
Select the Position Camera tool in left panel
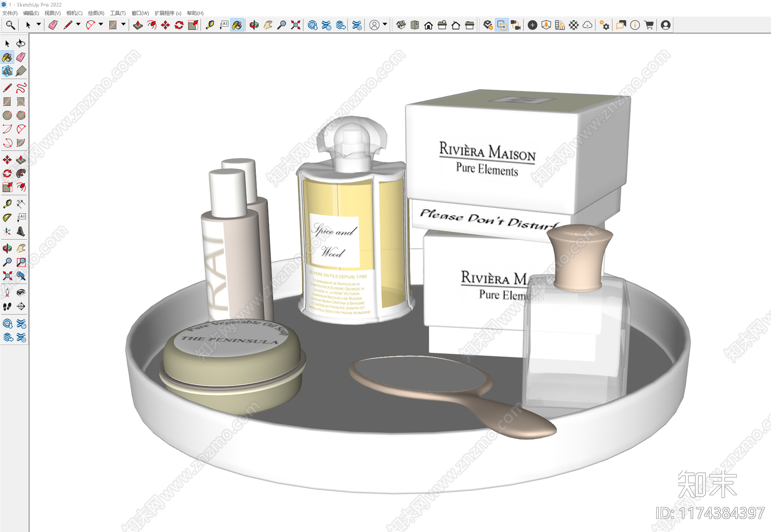coord(7,293)
